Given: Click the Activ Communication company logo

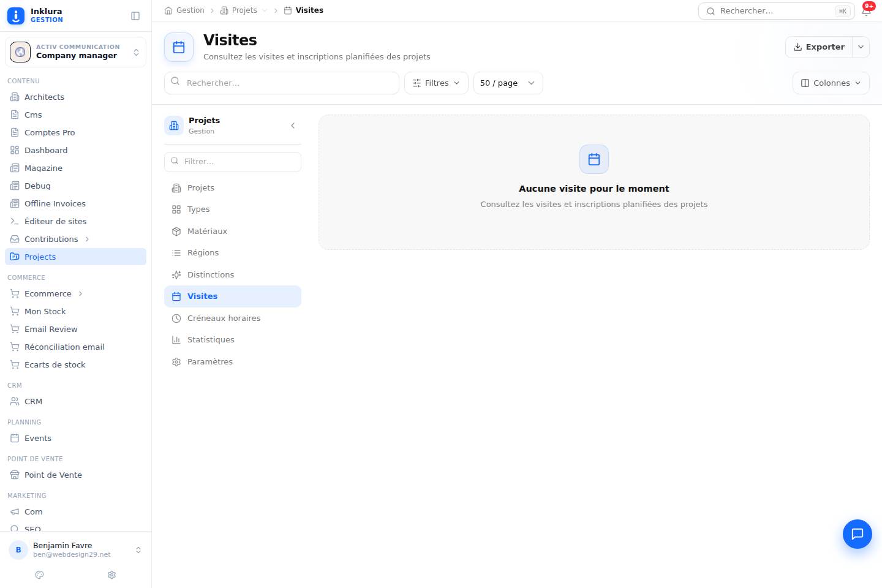Looking at the screenshot, I should [x=20, y=52].
